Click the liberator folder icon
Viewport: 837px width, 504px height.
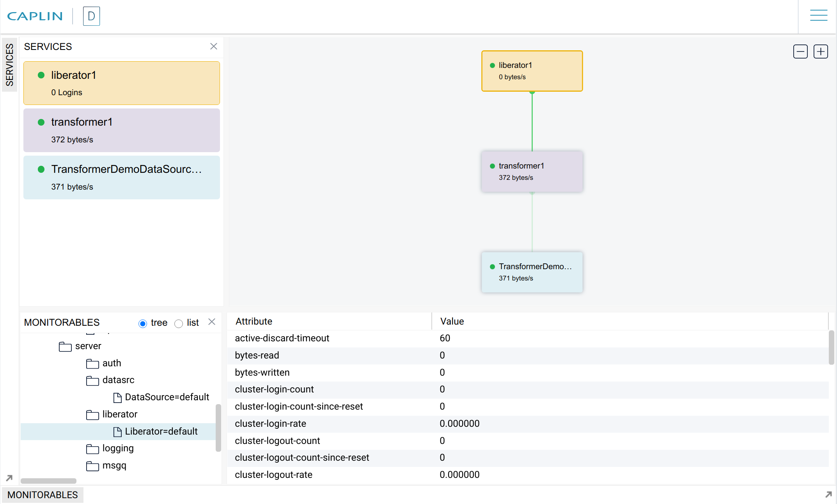tap(92, 415)
